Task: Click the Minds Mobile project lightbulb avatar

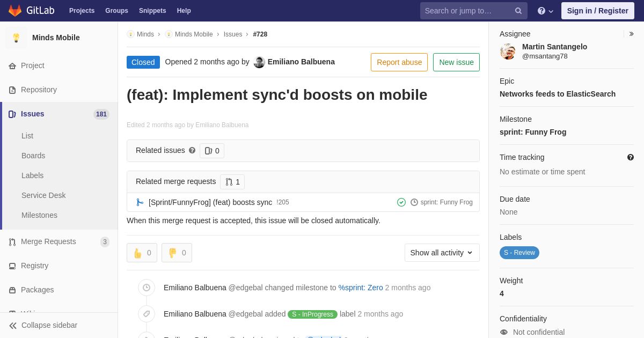Action: coord(16,38)
